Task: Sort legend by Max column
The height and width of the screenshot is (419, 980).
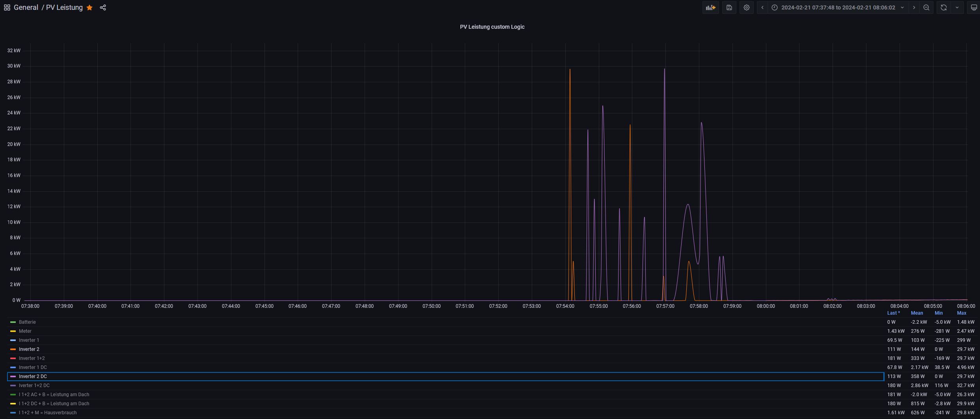Action: tap(961, 313)
